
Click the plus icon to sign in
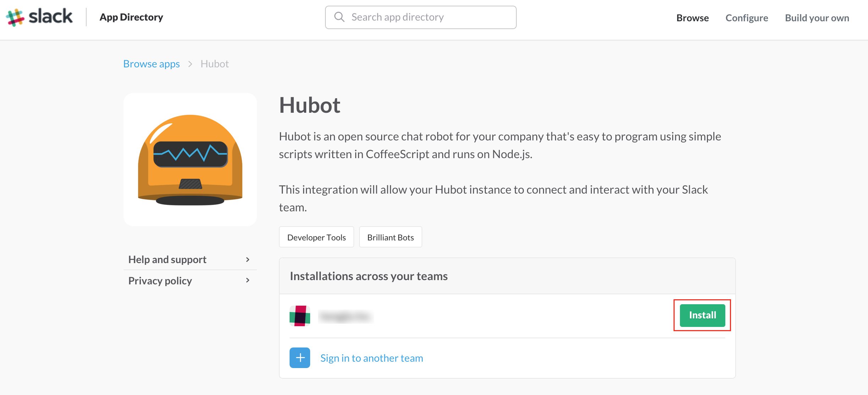(x=300, y=358)
